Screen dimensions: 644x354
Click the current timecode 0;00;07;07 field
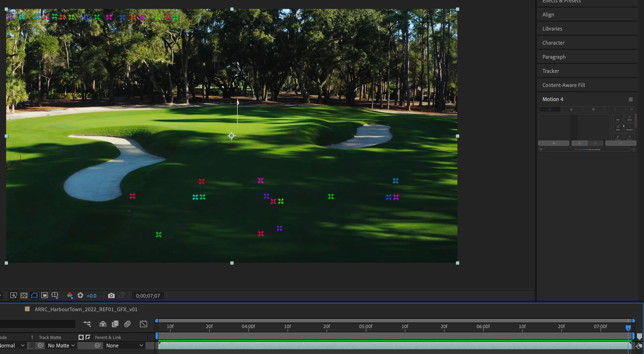[148, 296]
